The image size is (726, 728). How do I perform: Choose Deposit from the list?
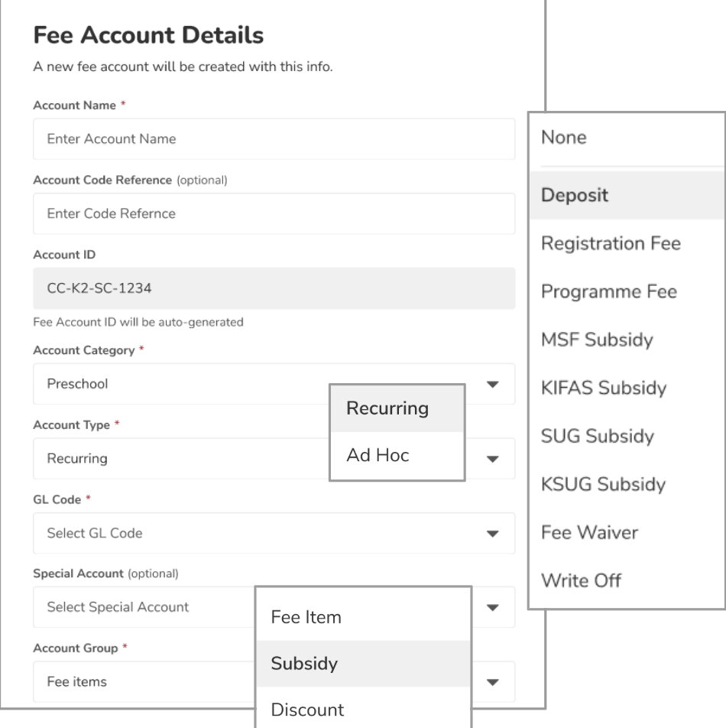(x=626, y=195)
